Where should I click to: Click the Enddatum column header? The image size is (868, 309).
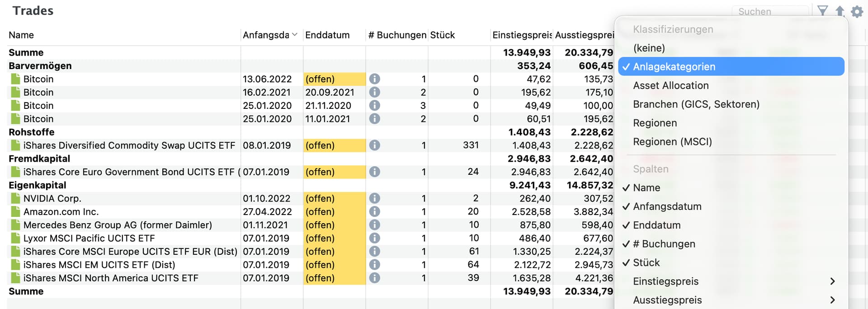pyautogui.click(x=327, y=35)
